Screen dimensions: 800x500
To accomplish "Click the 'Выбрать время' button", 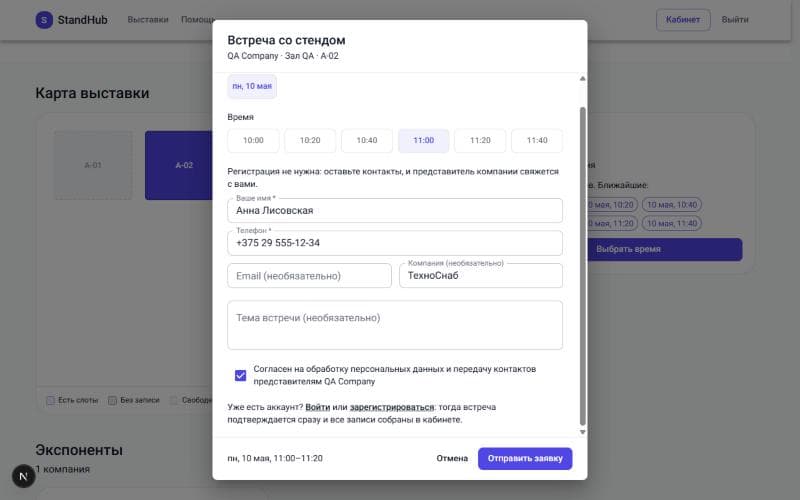I will 665,249.
